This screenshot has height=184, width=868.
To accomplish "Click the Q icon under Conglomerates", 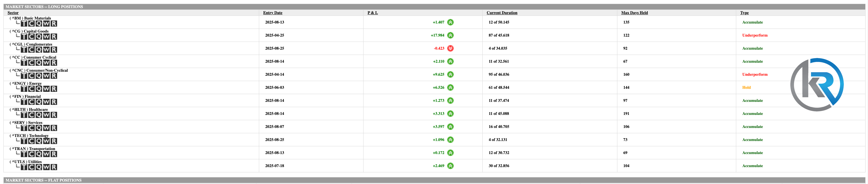I will coord(39,50).
